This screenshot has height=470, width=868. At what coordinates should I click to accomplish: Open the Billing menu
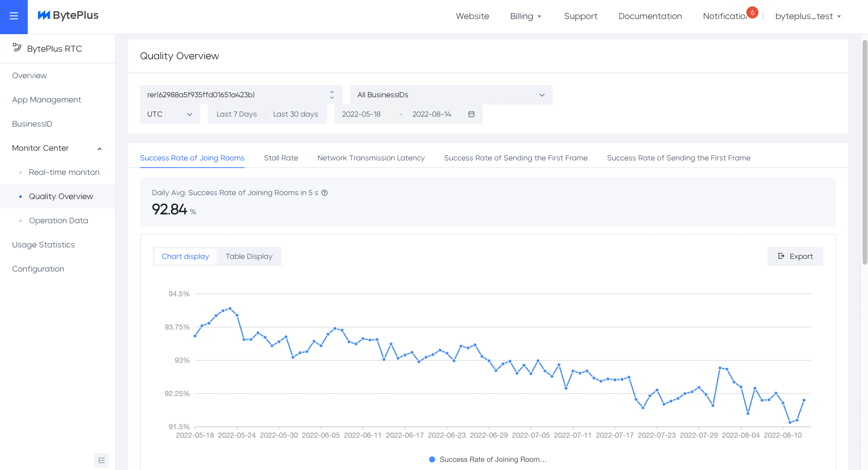(x=525, y=16)
